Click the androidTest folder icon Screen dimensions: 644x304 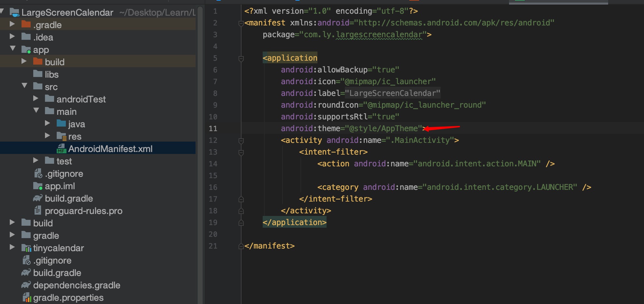coord(50,99)
